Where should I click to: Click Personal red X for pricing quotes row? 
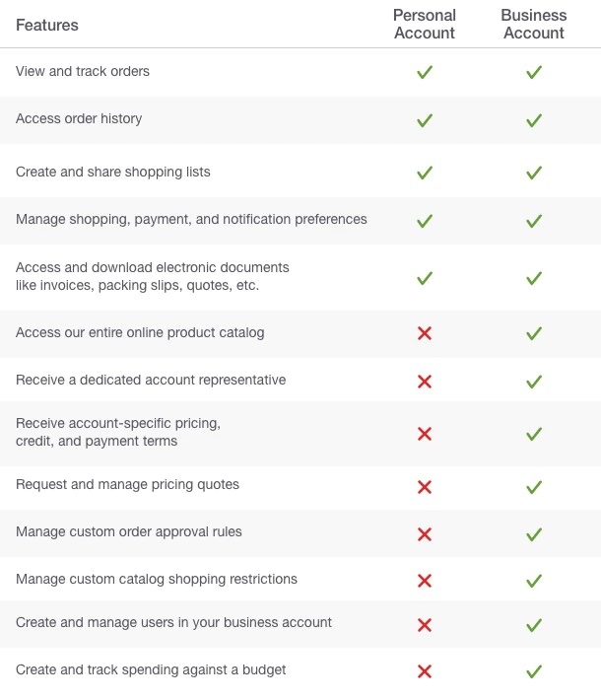point(425,487)
